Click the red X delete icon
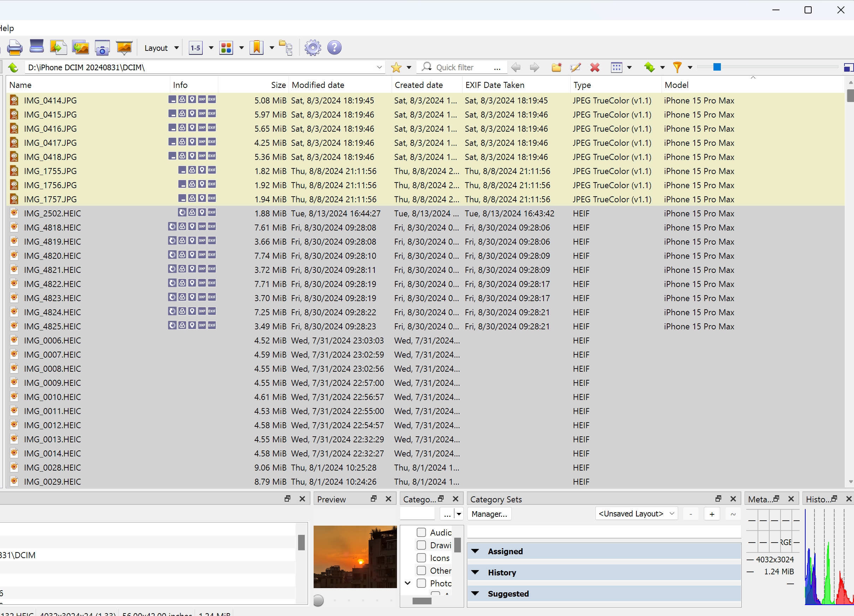 pos(594,67)
